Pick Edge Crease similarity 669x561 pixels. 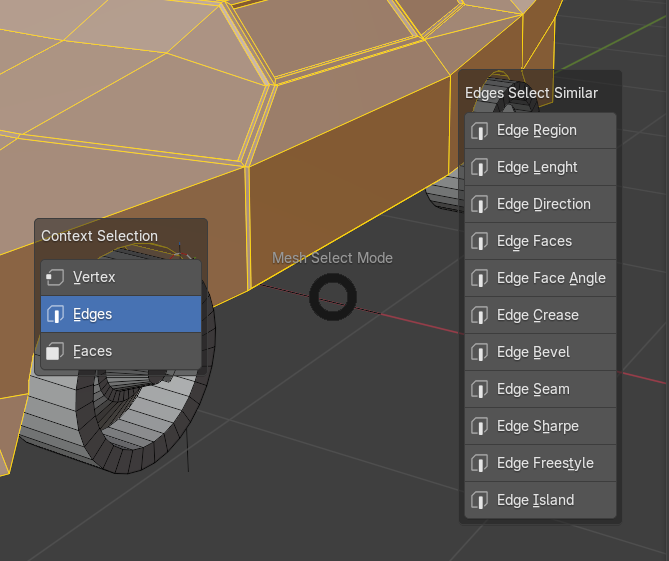pos(540,315)
